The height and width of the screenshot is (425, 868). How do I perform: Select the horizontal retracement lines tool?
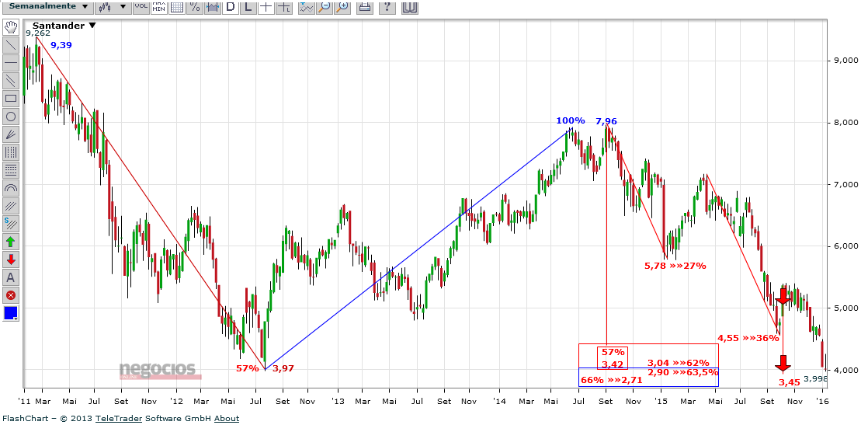click(11, 170)
